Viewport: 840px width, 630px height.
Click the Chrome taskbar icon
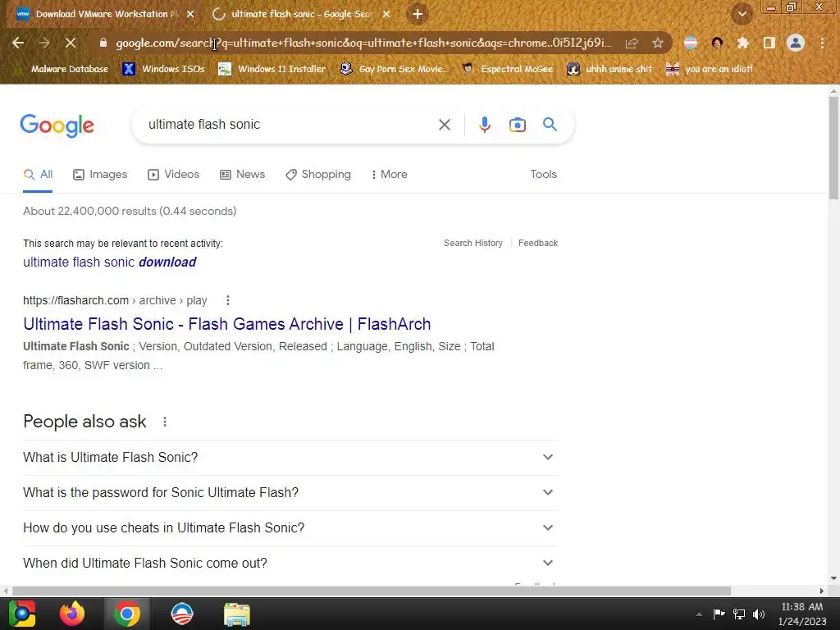127,614
